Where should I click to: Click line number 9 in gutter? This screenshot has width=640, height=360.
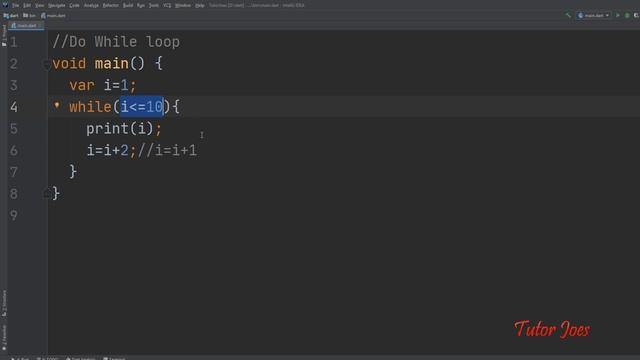click(14, 215)
